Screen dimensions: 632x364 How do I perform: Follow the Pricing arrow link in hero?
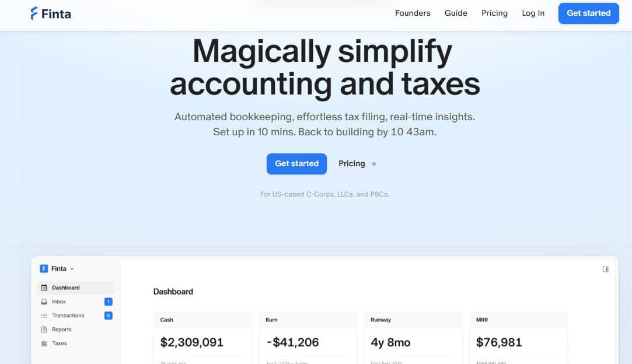[x=357, y=164]
